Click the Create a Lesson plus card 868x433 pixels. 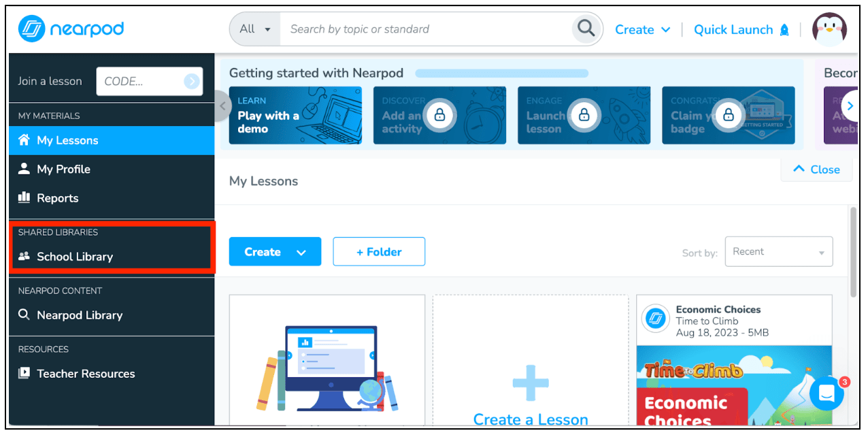tap(531, 361)
